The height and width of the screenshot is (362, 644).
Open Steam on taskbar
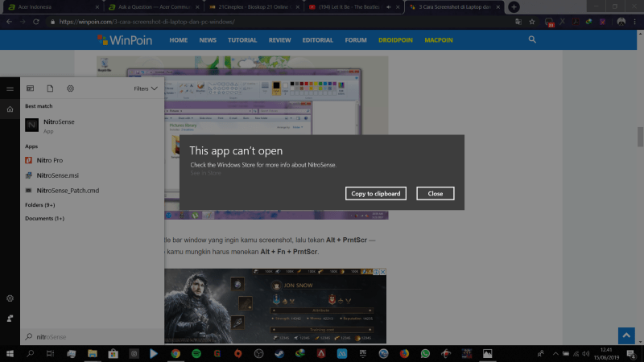(279, 353)
